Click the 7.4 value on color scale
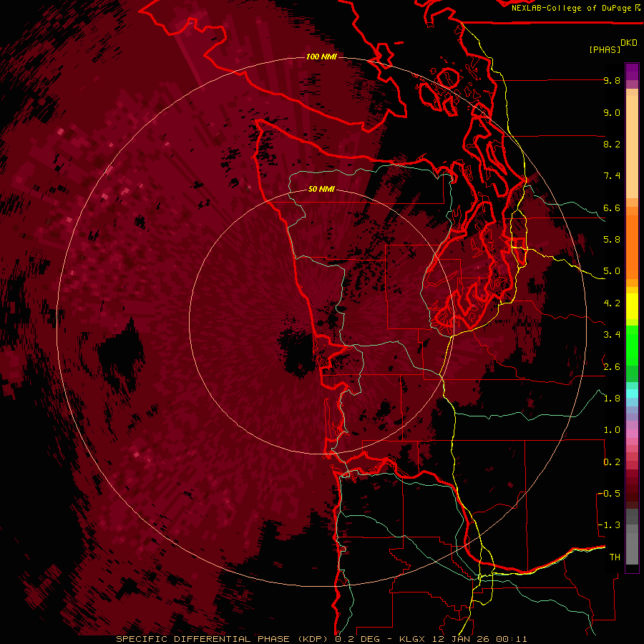This screenshot has height=644, width=644. pos(612,176)
